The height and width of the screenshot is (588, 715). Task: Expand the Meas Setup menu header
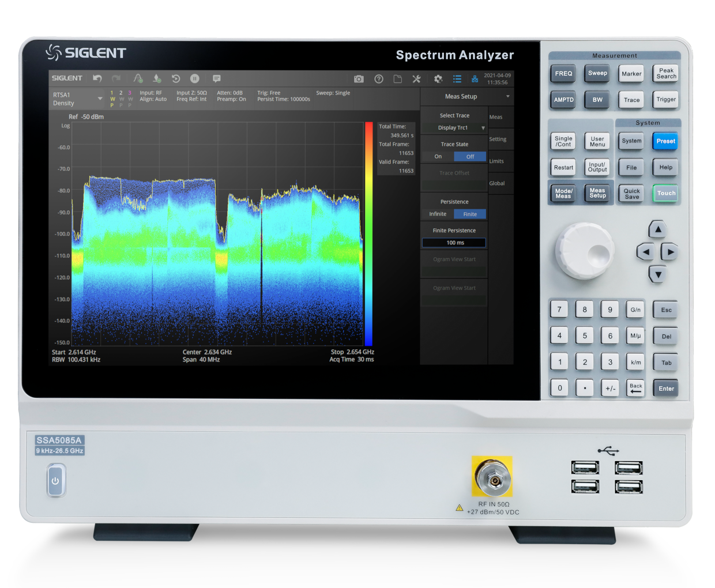pos(466,96)
